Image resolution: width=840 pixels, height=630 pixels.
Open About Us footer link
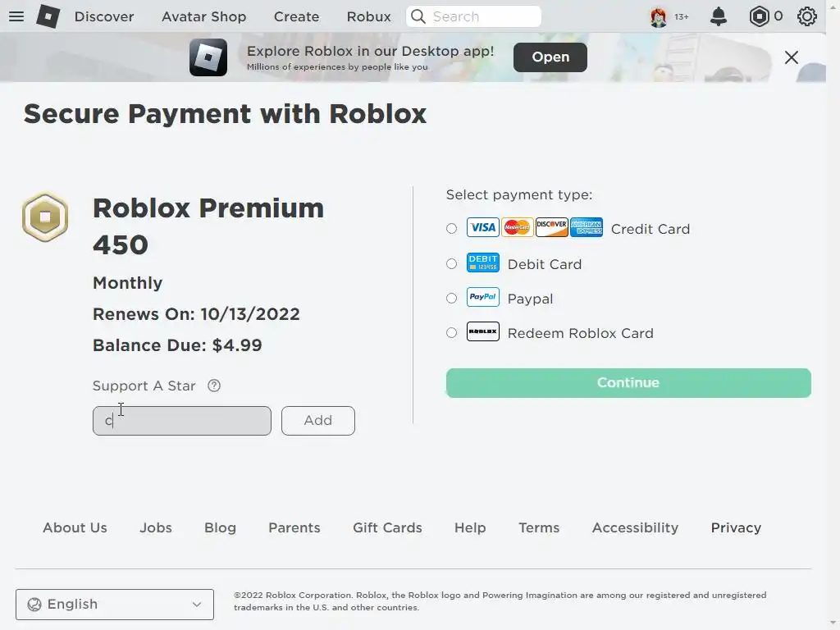[x=75, y=527]
